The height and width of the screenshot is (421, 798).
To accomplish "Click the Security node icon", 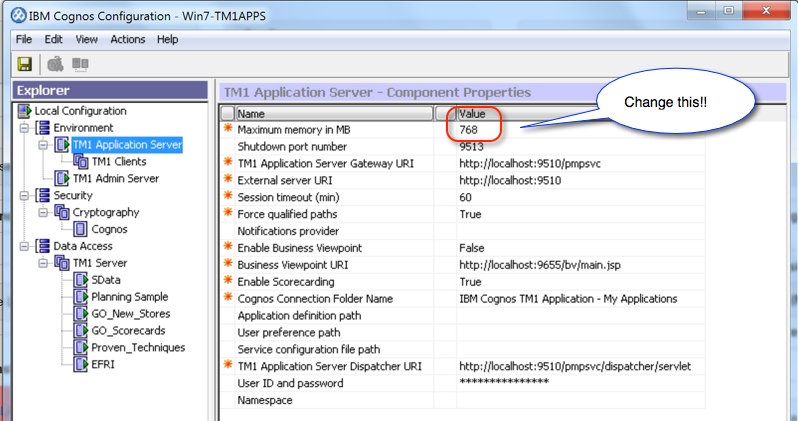I will click(x=43, y=195).
